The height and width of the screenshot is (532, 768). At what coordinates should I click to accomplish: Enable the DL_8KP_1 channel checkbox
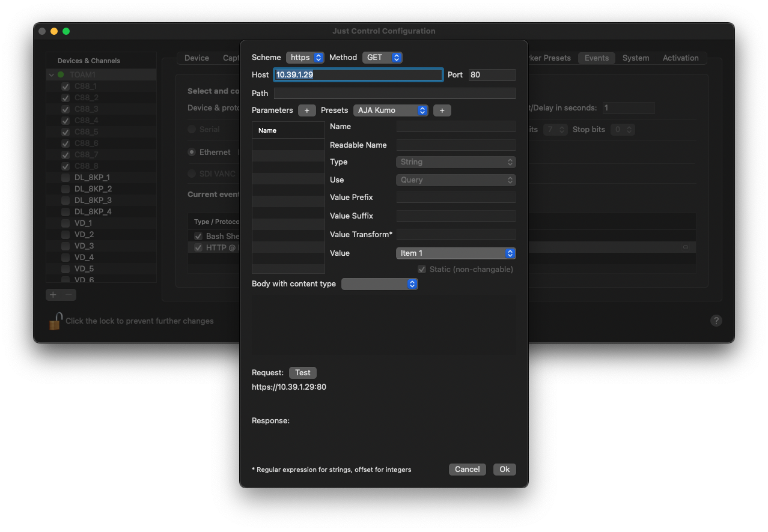tap(66, 178)
